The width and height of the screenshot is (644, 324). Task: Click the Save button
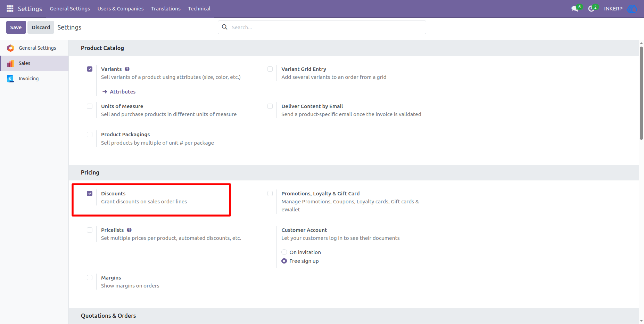click(16, 27)
